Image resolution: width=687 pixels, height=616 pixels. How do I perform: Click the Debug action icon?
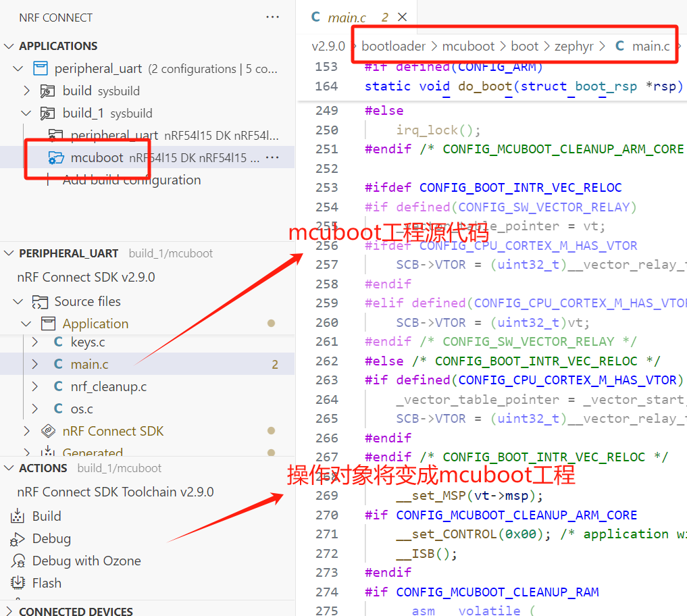click(x=17, y=539)
